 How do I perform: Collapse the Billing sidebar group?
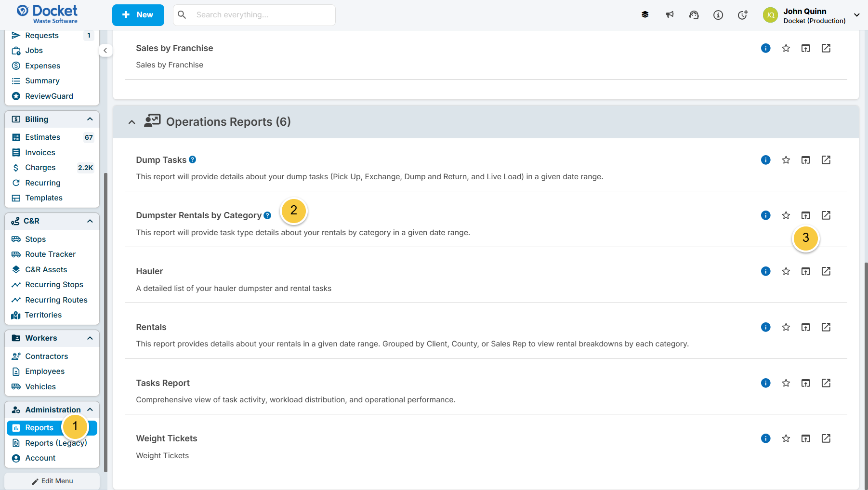90,119
